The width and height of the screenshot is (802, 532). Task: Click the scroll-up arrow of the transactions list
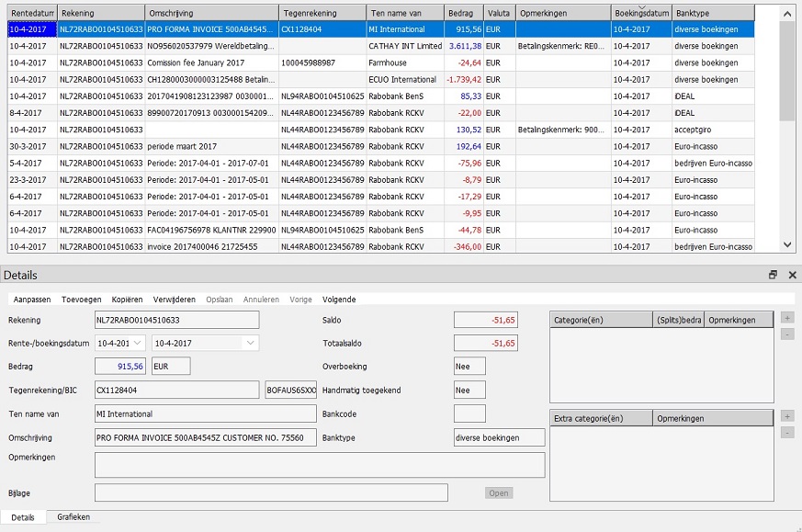787,13
